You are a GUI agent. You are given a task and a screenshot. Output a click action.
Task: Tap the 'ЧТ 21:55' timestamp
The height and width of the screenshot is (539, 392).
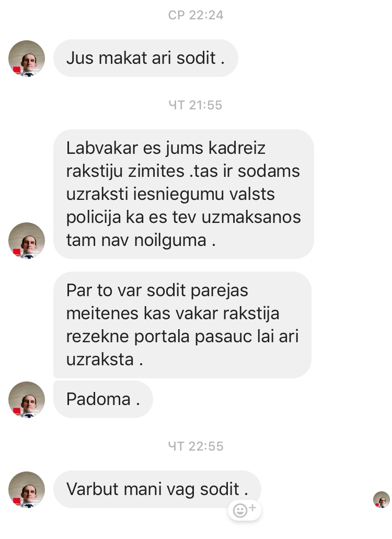pos(195,105)
